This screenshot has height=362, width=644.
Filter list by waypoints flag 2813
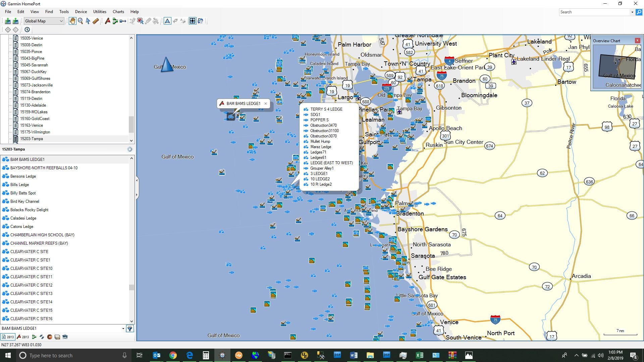tap(23, 337)
